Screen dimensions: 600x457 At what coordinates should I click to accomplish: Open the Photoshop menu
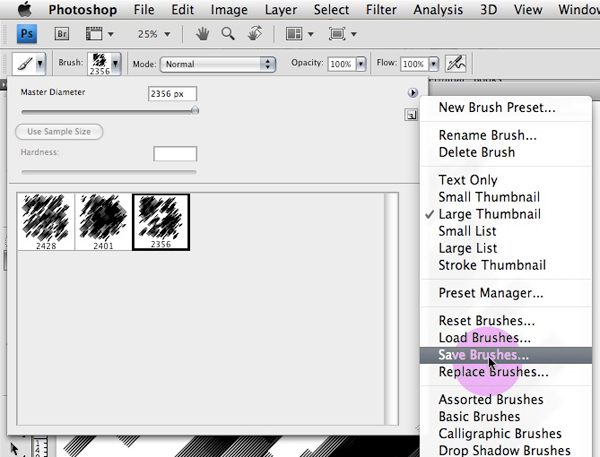83,10
